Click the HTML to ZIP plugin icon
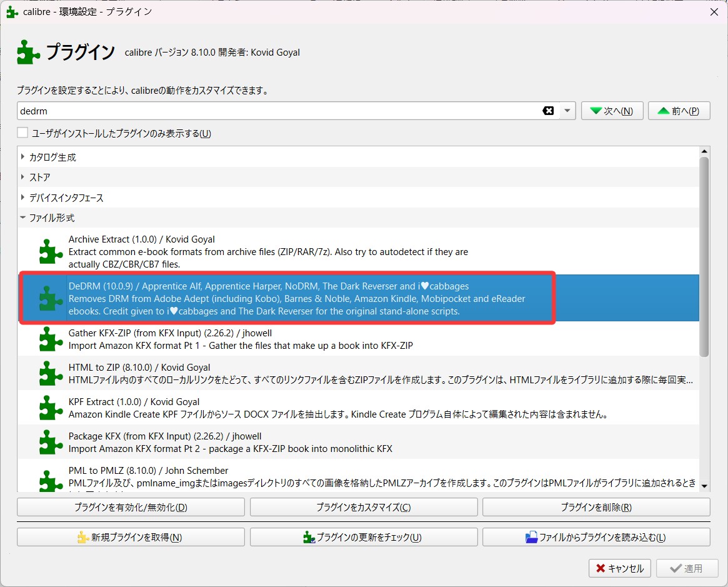The image size is (728, 587). tap(51, 373)
